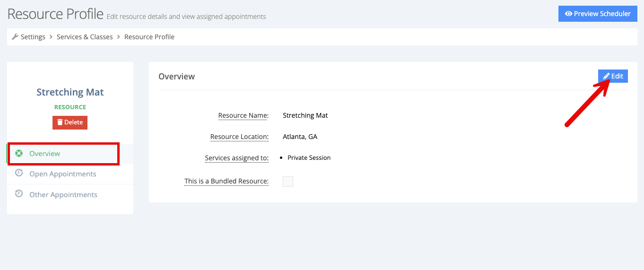The image size is (644, 270).
Task: Click the pencil icon on Edit button
Action: coord(606,76)
